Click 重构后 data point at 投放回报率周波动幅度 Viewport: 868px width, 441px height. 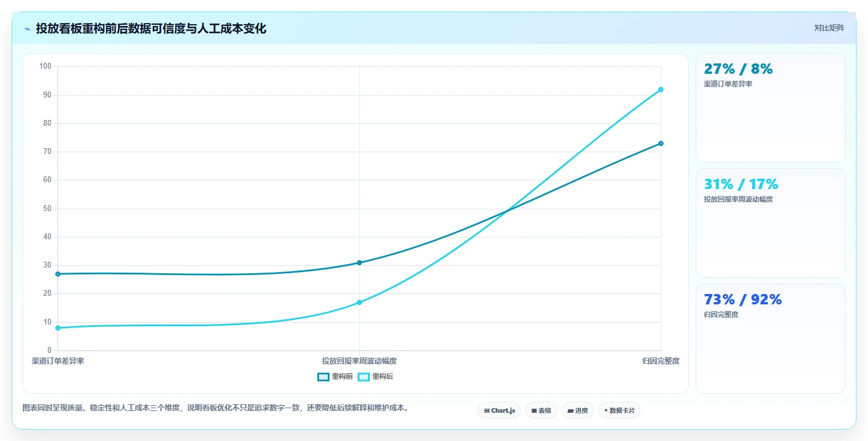click(359, 302)
